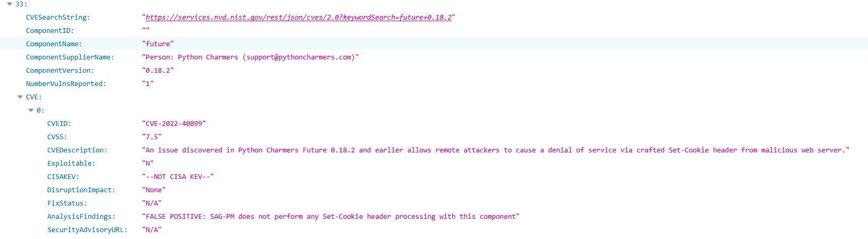The image size is (868, 239).
Task: Select the NumberVulnsReported key
Action: (x=66, y=84)
